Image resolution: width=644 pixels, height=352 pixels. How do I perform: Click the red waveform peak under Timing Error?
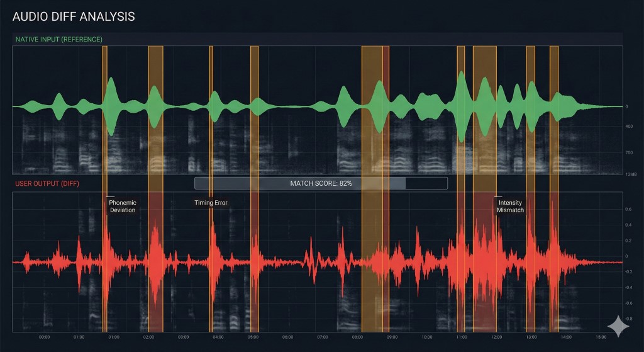pos(213,262)
